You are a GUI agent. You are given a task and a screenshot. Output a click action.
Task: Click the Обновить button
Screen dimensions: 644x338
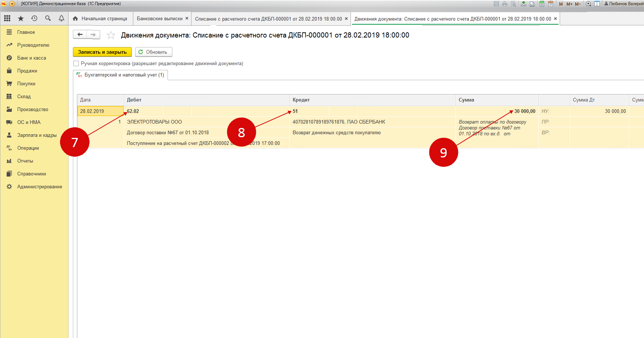click(154, 52)
